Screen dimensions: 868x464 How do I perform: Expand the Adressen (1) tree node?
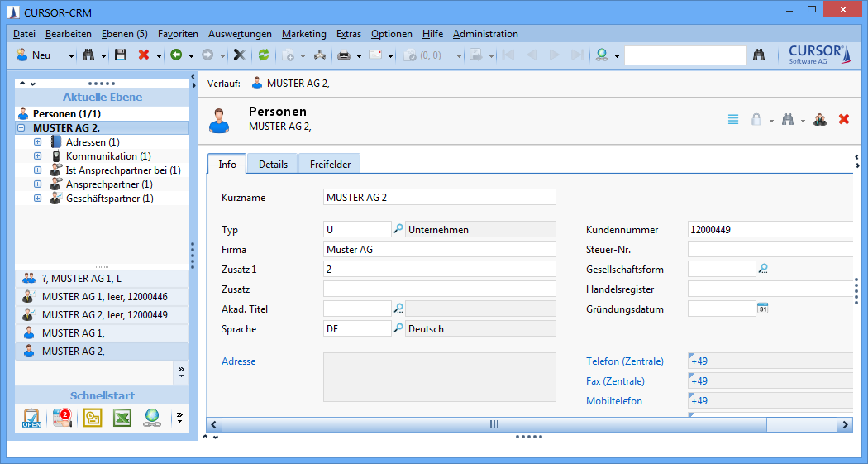[x=37, y=142]
